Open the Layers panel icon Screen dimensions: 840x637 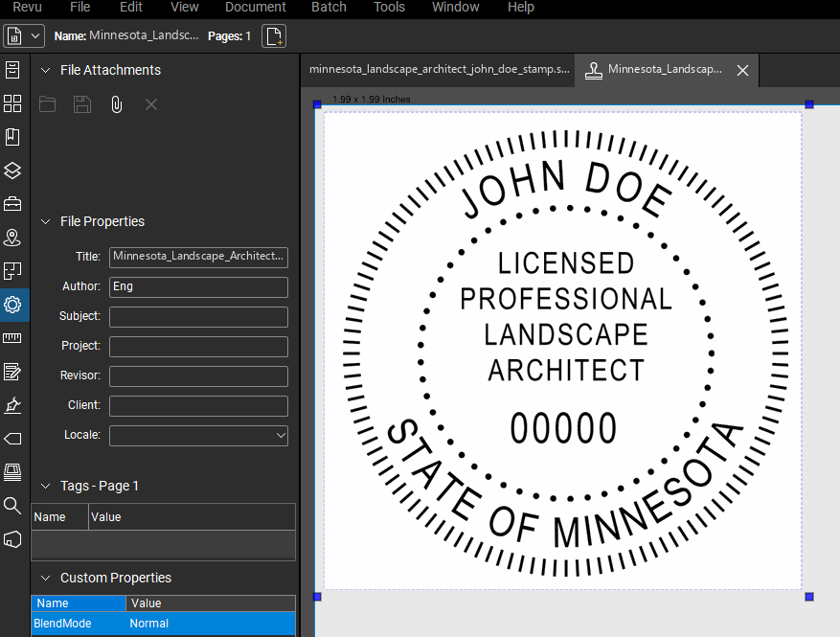point(12,171)
